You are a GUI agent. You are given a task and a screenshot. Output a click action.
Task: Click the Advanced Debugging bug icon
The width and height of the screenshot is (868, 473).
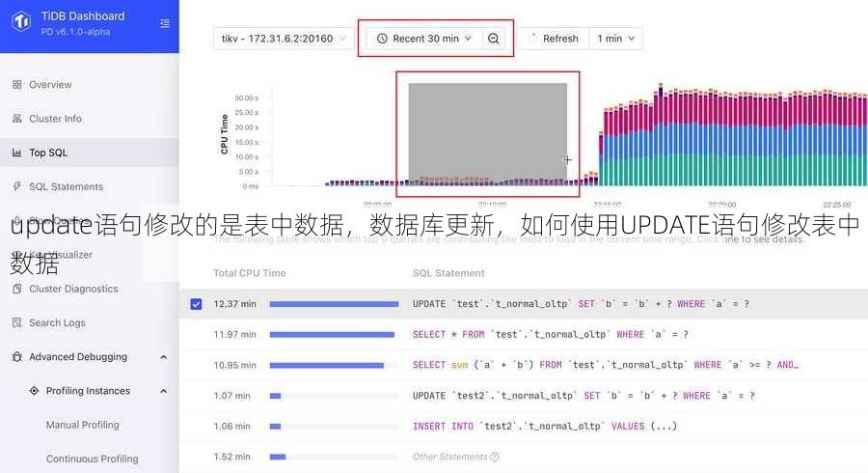point(17,357)
